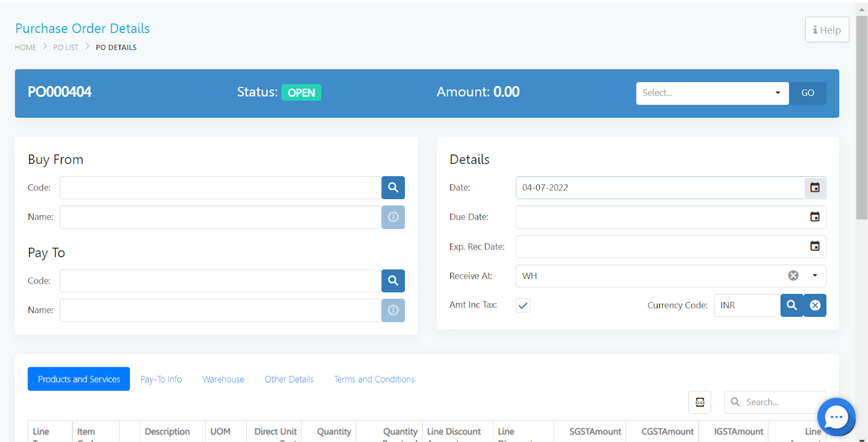Open the Due Date calendar picker
Viewport: 868px width, 442px height.
(x=815, y=217)
